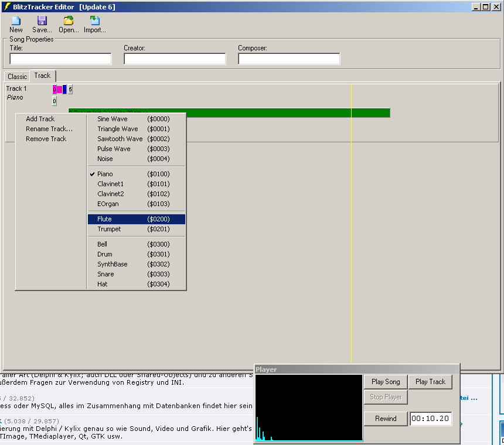Image resolution: width=504 pixels, height=445 pixels.
Task: Select EOrgan ($0103) instrument
Action: [x=137, y=204]
